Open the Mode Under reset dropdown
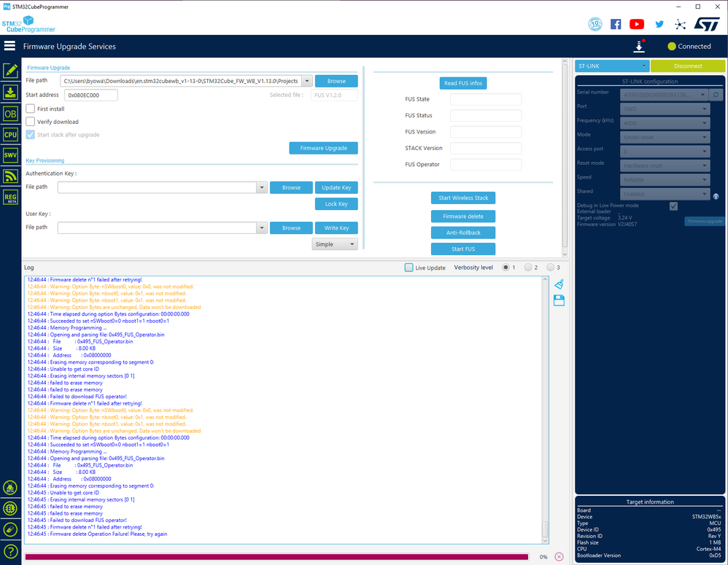Image resolution: width=728 pixels, height=565 pixels. click(x=665, y=137)
